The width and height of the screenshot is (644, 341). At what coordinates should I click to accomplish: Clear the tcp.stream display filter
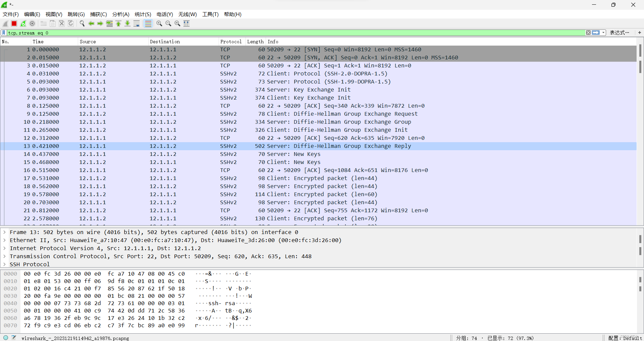(x=588, y=33)
